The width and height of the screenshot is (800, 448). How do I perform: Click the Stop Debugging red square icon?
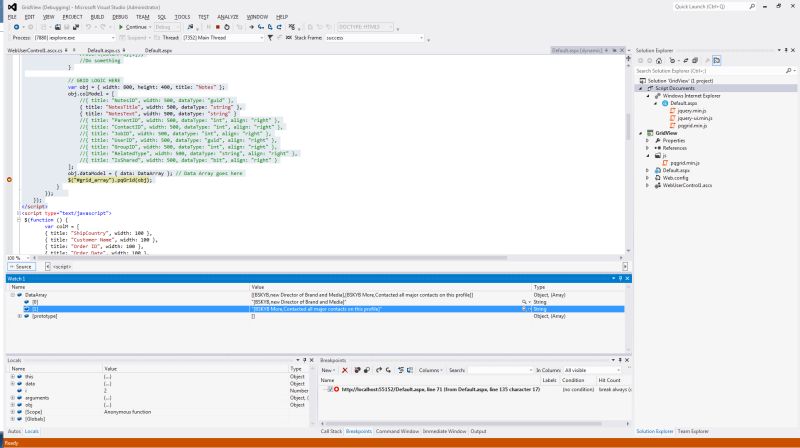coord(218,27)
